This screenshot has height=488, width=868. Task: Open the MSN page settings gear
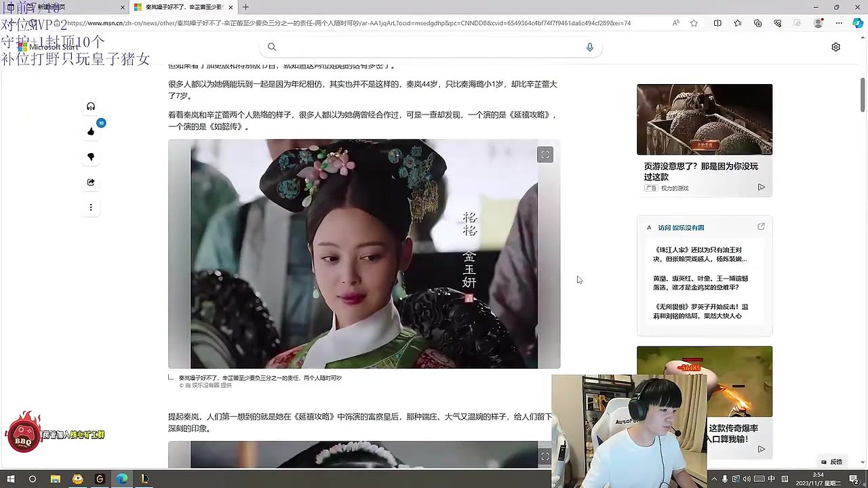(x=835, y=47)
